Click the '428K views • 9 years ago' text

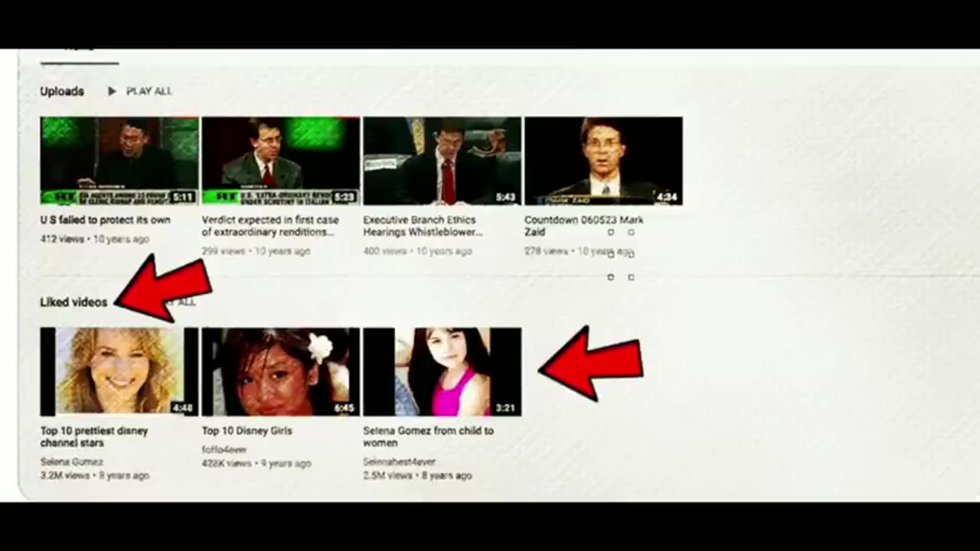click(256, 463)
